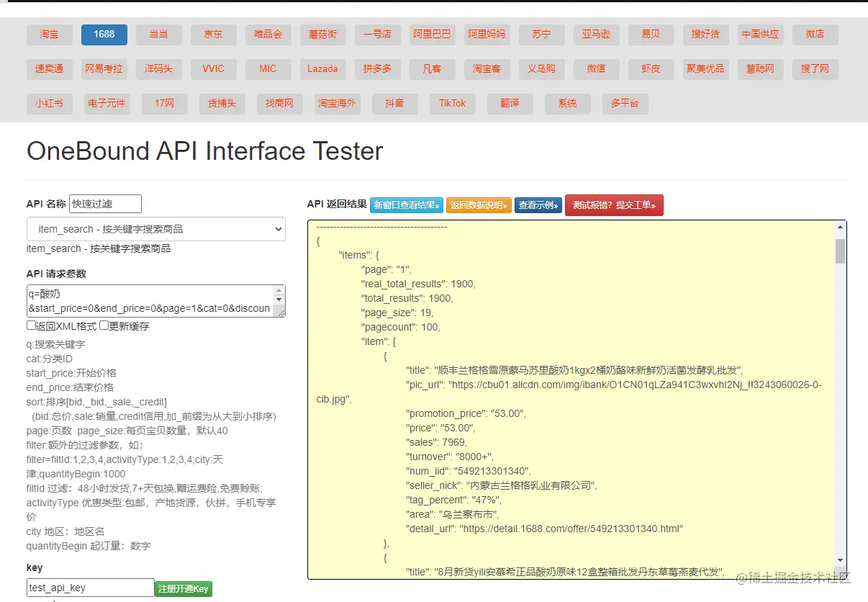Click the results scrollbar up arrow

pyautogui.click(x=840, y=227)
